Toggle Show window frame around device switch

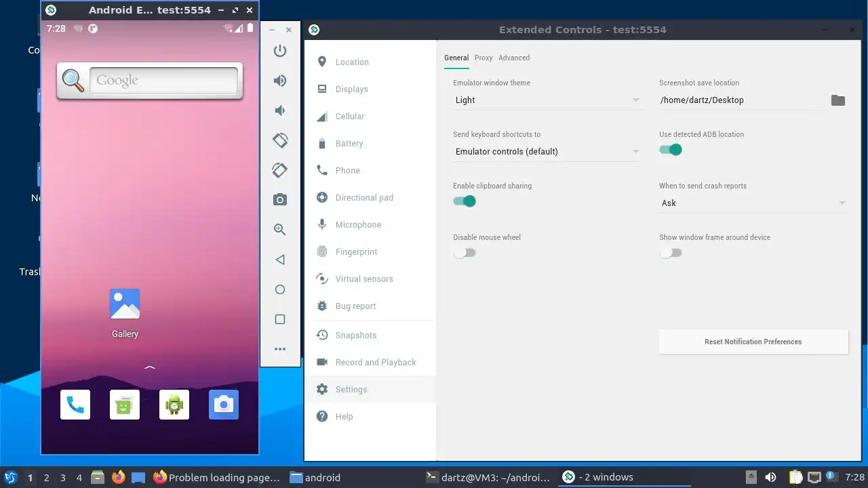coord(671,253)
